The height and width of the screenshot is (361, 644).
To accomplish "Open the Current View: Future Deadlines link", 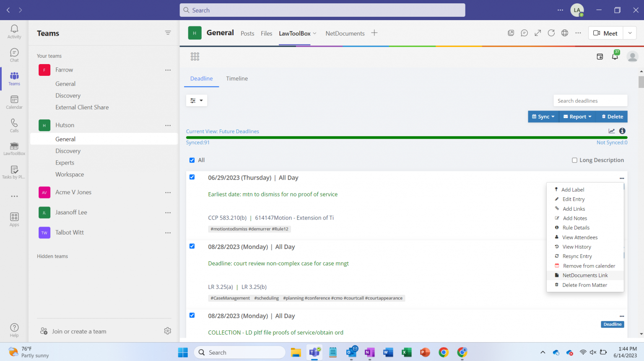I will (223, 131).
